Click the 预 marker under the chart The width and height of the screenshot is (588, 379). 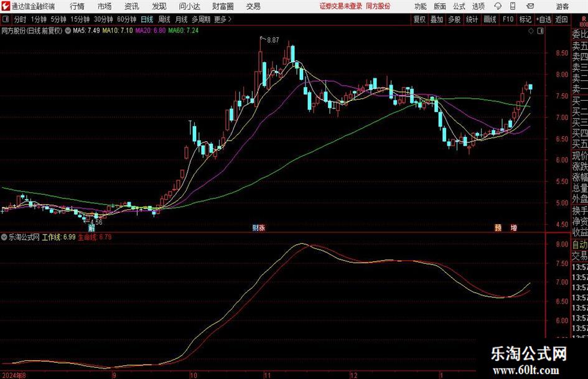[x=498, y=228]
